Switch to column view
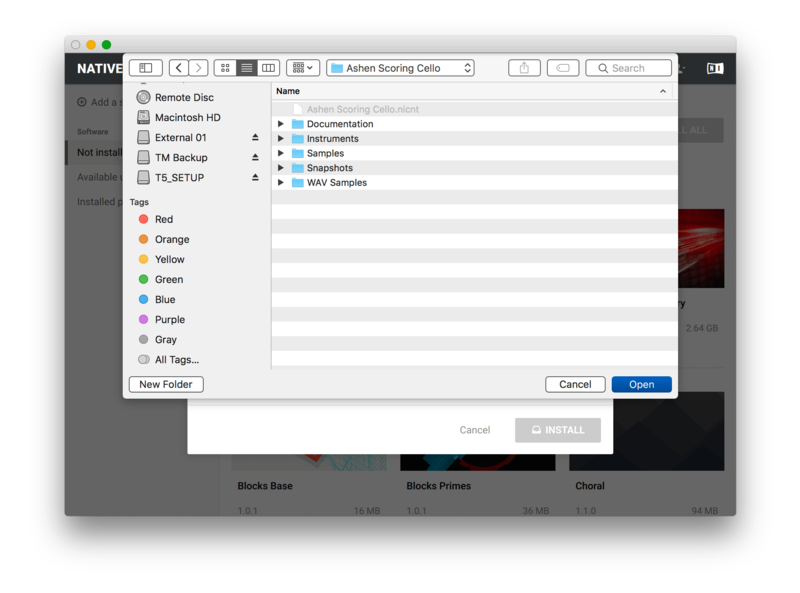This screenshot has height=593, width=800. (268, 68)
